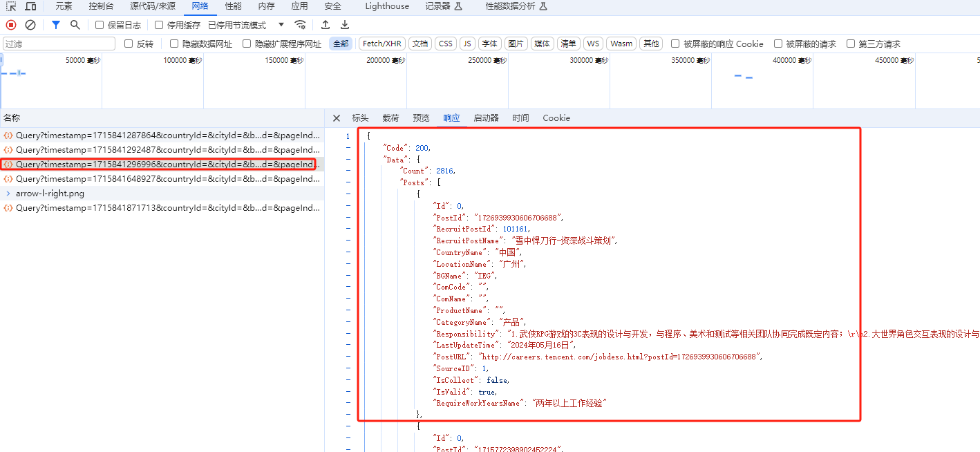The image size is (980, 452).
Task: Select request Query?timestamp=1715841296996
Action: [x=162, y=164]
